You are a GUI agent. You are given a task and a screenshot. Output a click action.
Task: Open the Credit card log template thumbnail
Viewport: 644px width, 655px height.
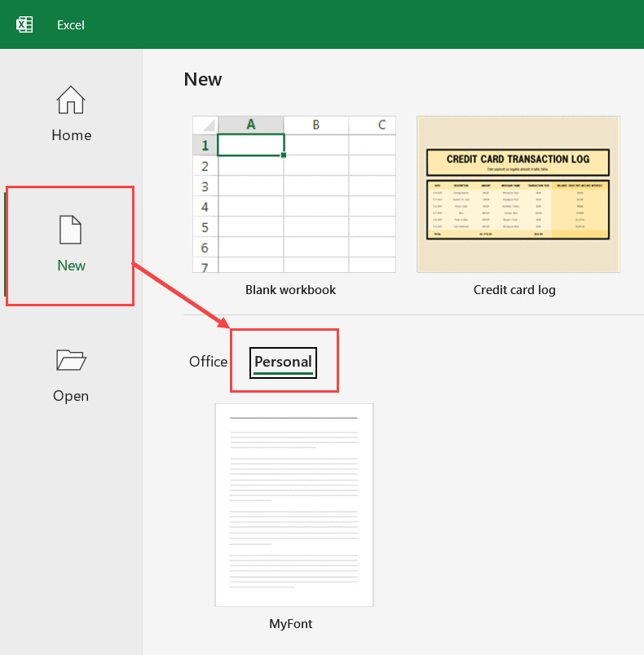(x=518, y=194)
